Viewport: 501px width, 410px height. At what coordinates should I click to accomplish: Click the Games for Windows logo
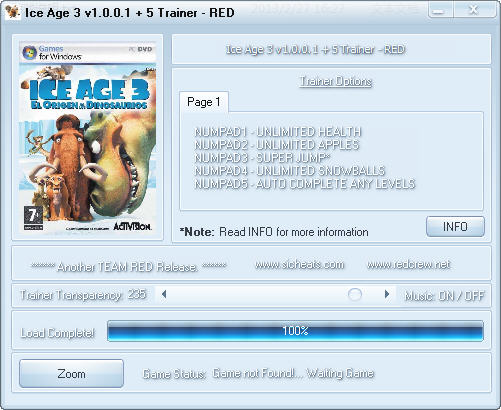(52, 53)
